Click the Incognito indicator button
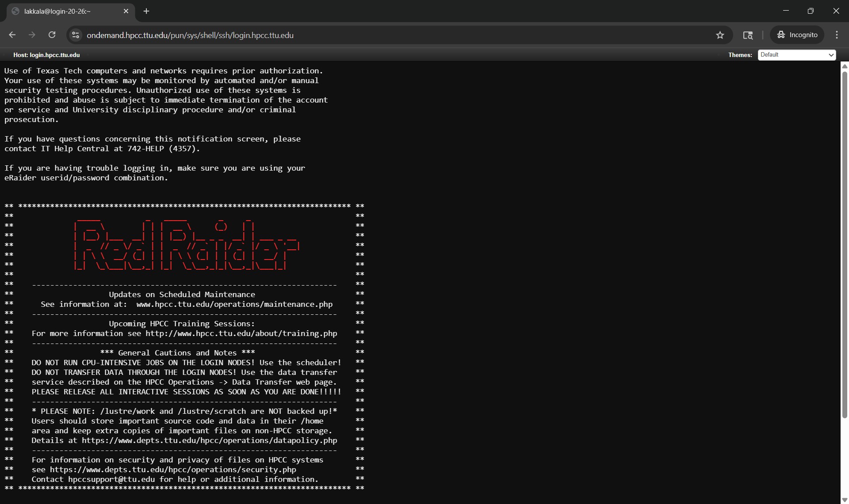This screenshot has height=504, width=849. (797, 35)
